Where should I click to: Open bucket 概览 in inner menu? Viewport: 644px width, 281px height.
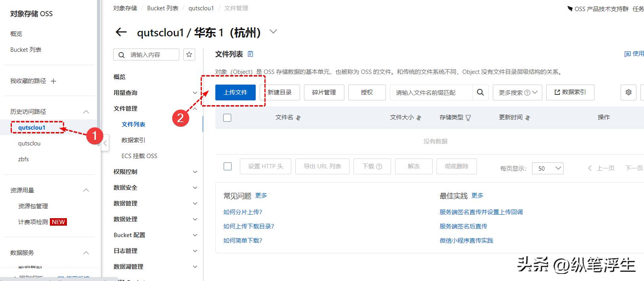[120, 77]
